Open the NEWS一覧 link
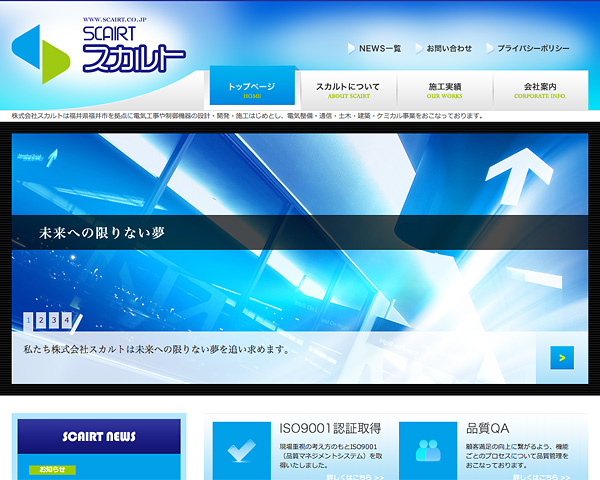 (380, 49)
